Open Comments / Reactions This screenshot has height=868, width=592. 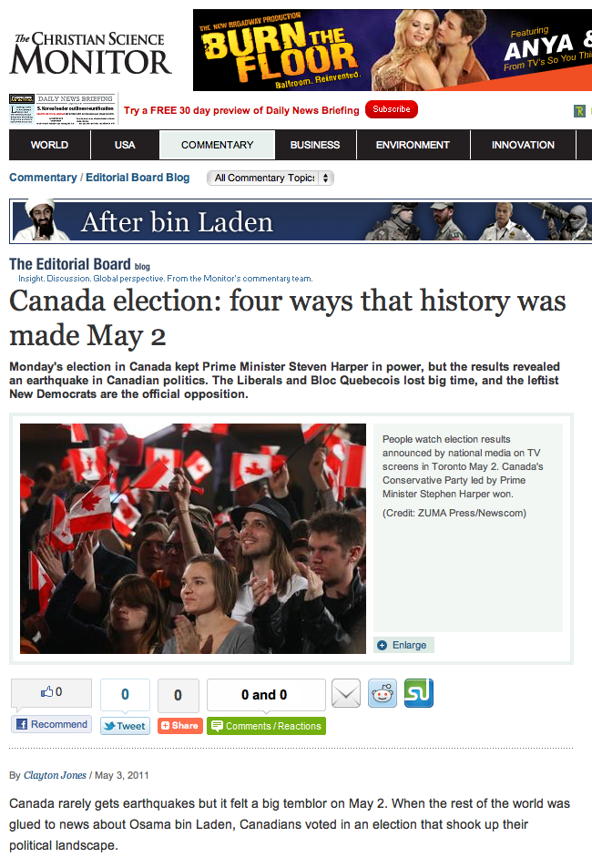pos(266,726)
